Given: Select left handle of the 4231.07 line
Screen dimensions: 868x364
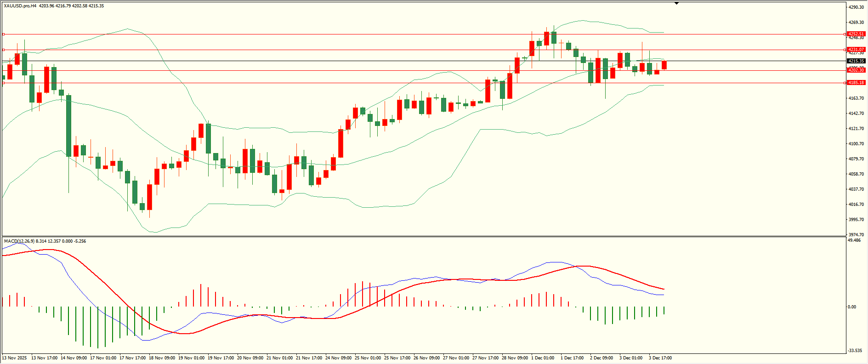Looking at the screenshot, I should tap(4, 50).
